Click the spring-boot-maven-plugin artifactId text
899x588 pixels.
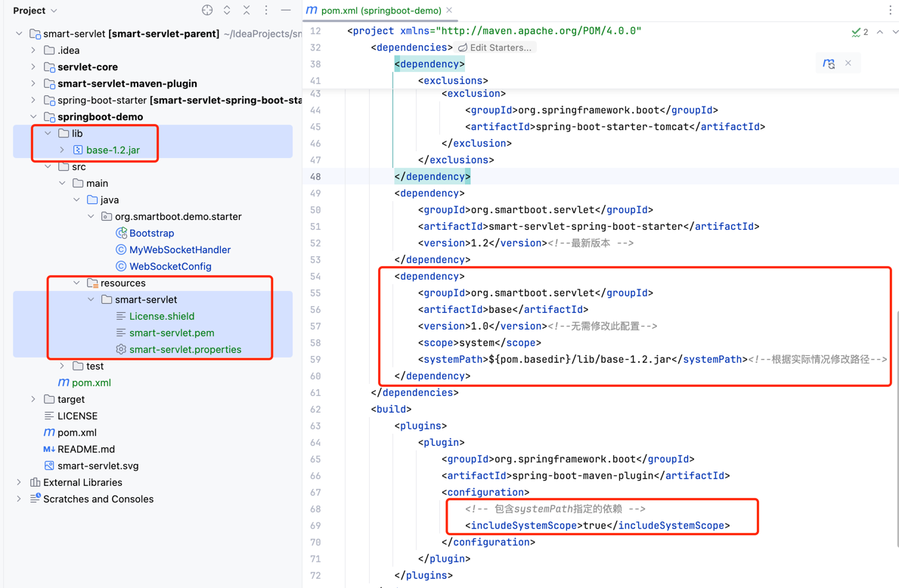[582, 475]
